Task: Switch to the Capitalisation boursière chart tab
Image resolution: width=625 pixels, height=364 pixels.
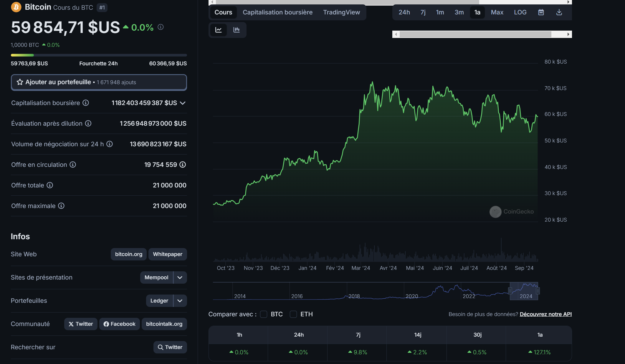Action: click(277, 12)
